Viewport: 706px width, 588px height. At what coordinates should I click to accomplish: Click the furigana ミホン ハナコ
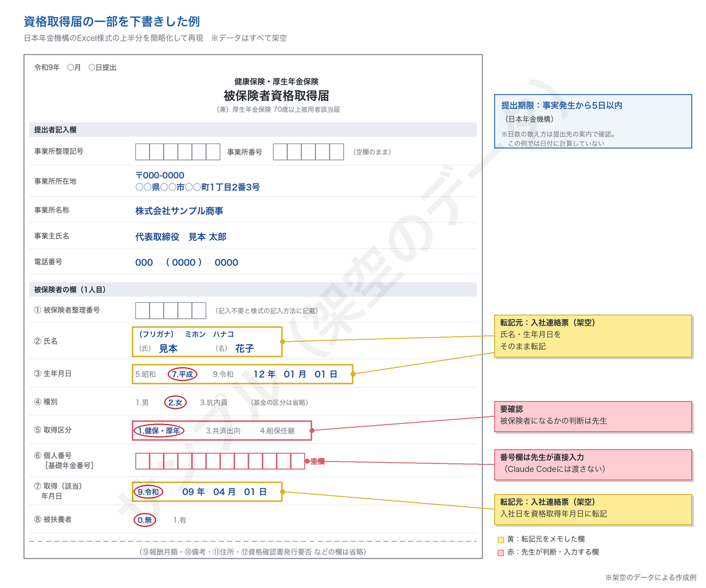coord(209,335)
